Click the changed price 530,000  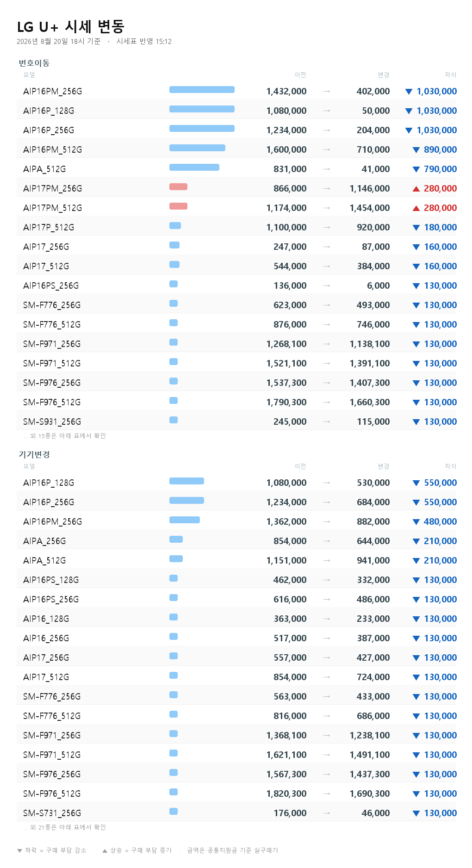pos(373,483)
